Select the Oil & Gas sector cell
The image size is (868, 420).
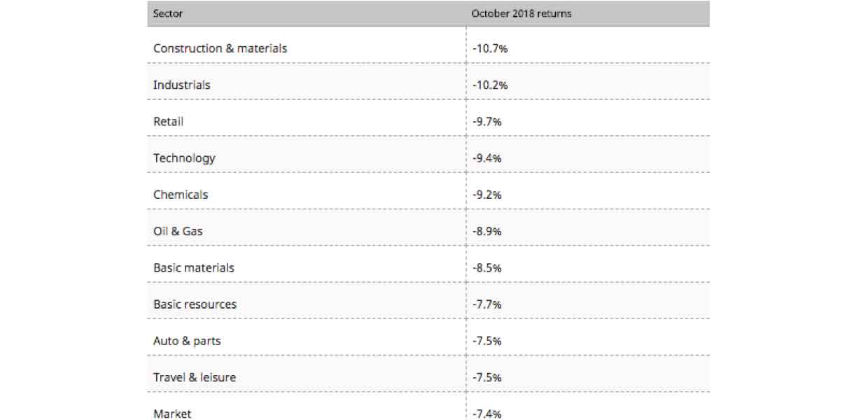pos(178,231)
